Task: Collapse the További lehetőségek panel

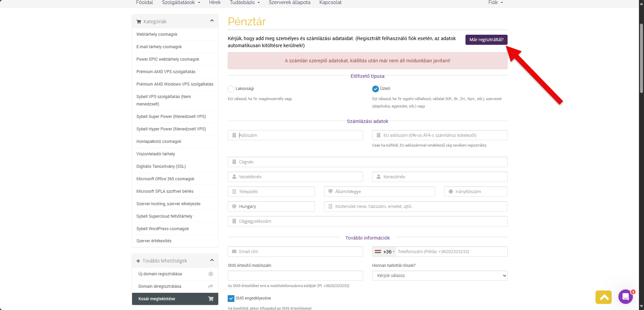Action: pyautogui.click(x=212, y=260)
